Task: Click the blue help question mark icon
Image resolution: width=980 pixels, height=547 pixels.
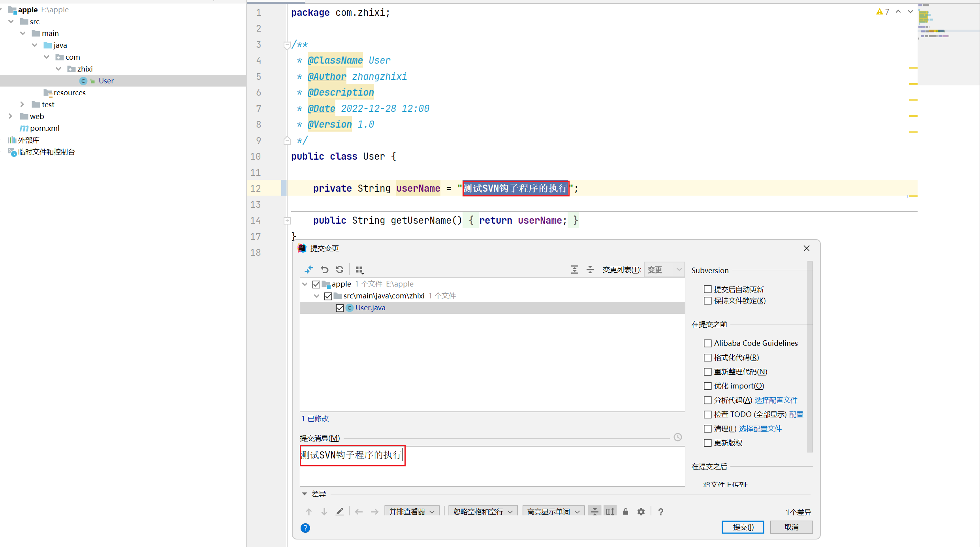Action: click(305, 528)
